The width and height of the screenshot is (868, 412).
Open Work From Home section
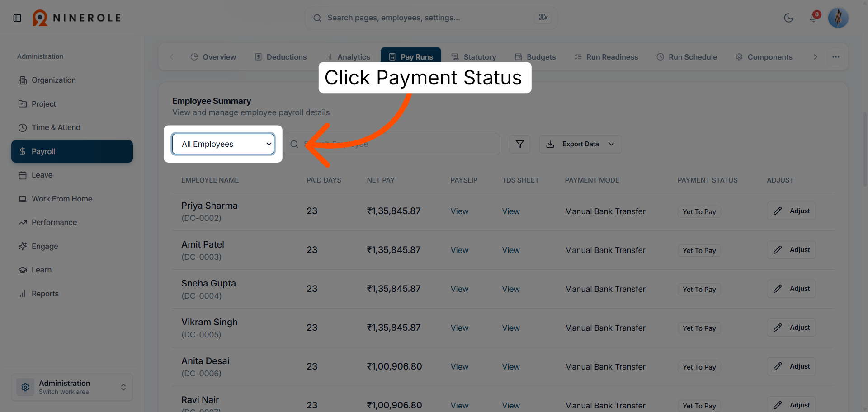pos(72,199)
